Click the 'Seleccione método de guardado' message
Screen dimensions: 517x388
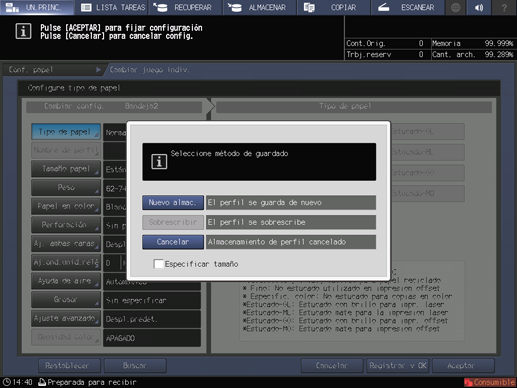click(229, 154)
